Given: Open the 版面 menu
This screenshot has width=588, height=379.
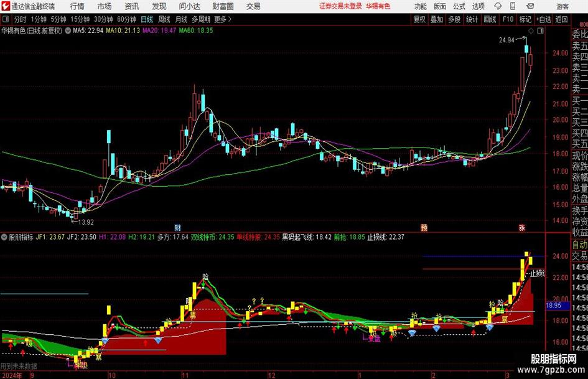Looking at the screenshot, I should (x=440, y=6).
